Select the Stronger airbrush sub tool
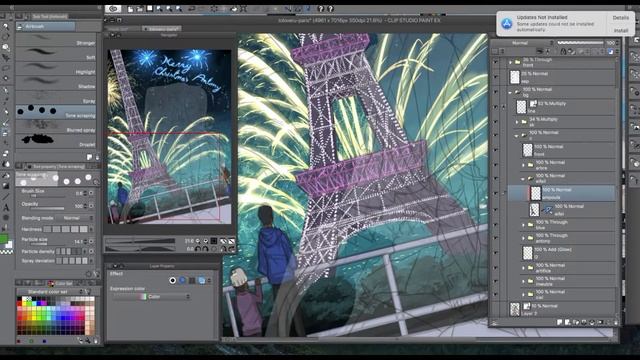Viewport: 640px width, 360px height. [56, 39]
